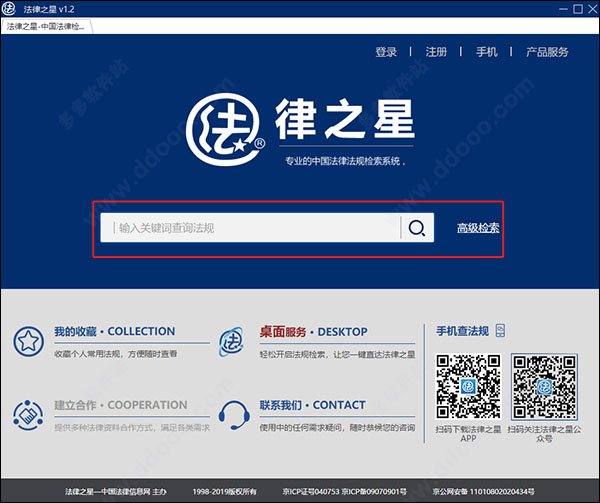
Task: Close the 法律之星 window
Action: pos(592,9)
